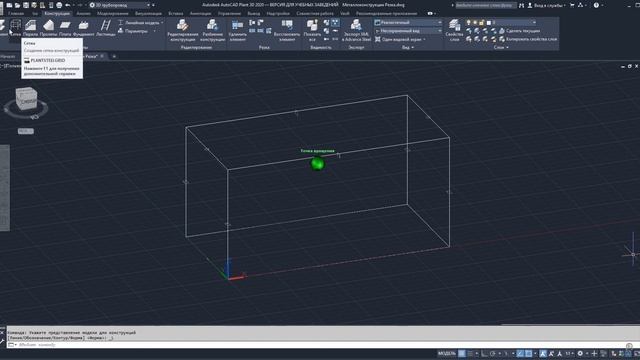Toggle ortho mode in status bar
The image size is (640, 360).
click(x=484, y=353)
